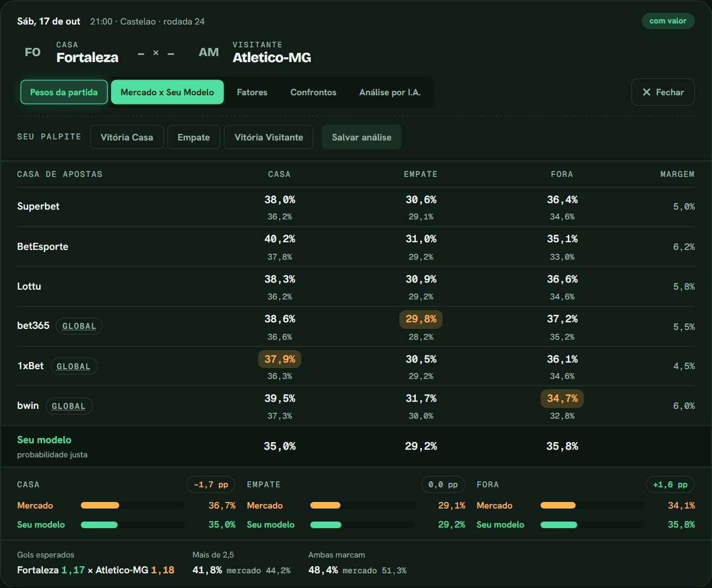Click the com valor badge
Viewport: 712px width, 588px height.
668,21
